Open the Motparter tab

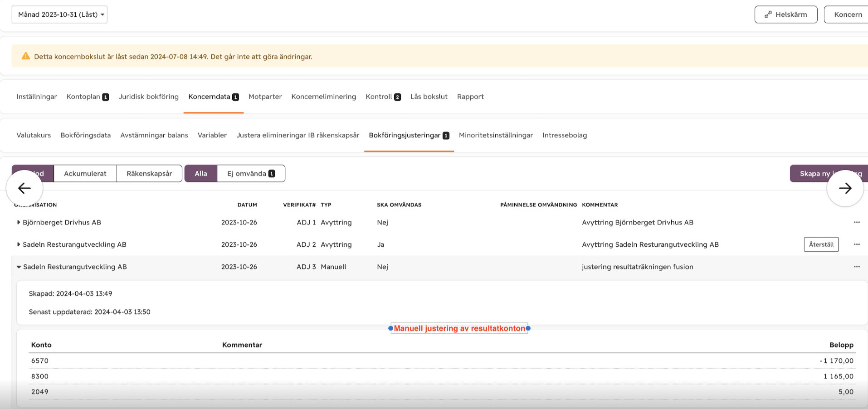pos(265,97)
